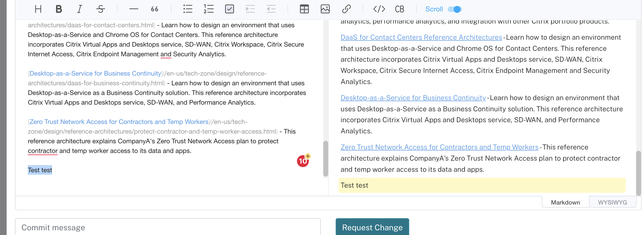
Task: Indent the selected list item
Action: tap(250, 9)
